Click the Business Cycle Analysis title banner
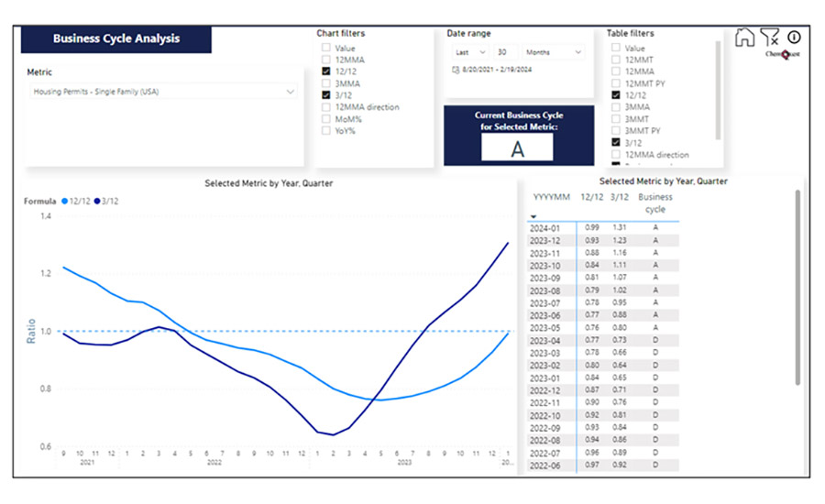This screenshot has width=825, height=504. pyautogui.click(x=116, y=39)
